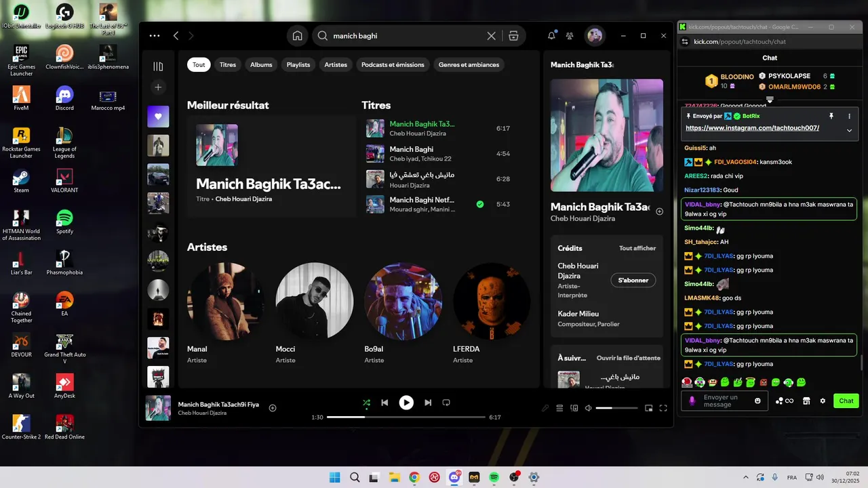Select the Genres et ambiances filter

point(469,65)
